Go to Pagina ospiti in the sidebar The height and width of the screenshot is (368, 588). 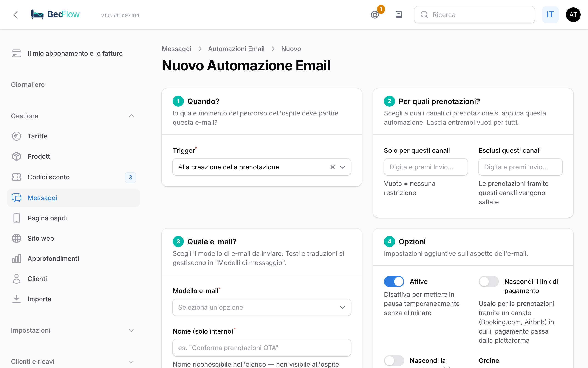pos(73,218)
